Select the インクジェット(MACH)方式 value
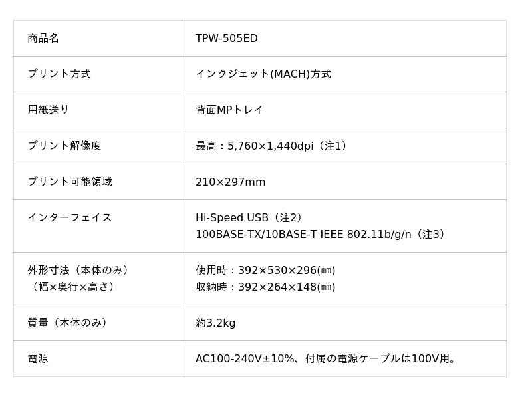 pyautogui.click(x=263, y=74)
